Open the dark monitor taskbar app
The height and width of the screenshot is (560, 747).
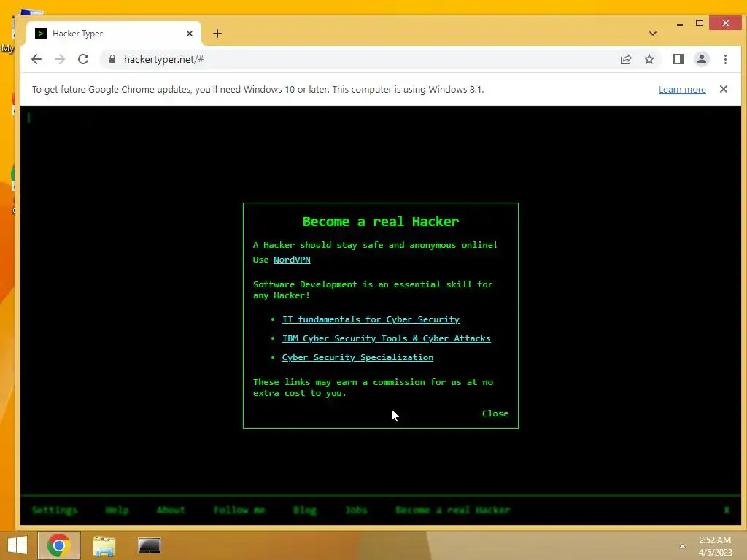pos(150,545)
